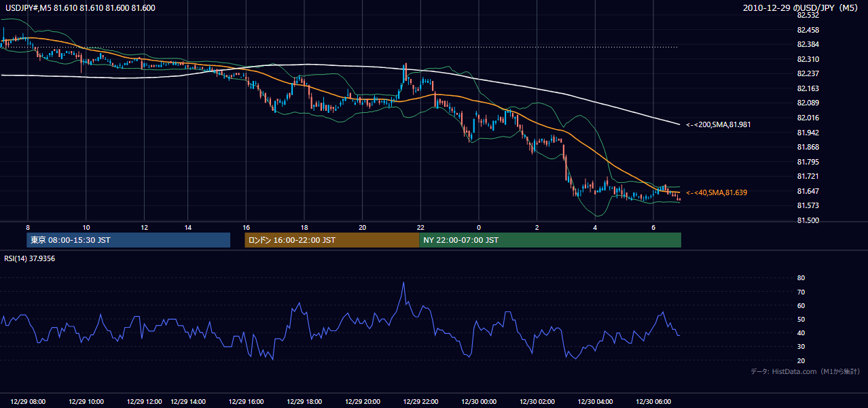Click the 12/29 14:00 date label
Viewport: 868px width, 408px height.
coord(187,401)
